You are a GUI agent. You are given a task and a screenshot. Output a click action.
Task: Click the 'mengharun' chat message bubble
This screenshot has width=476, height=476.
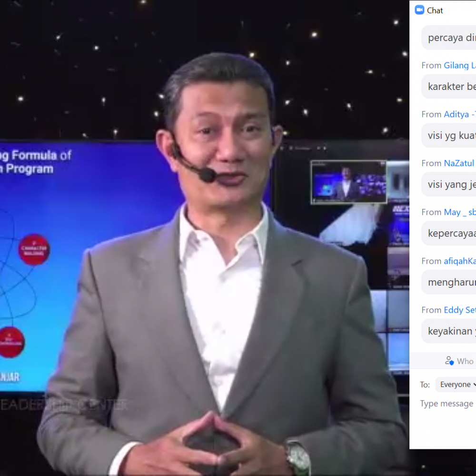[x=449, y=282]
